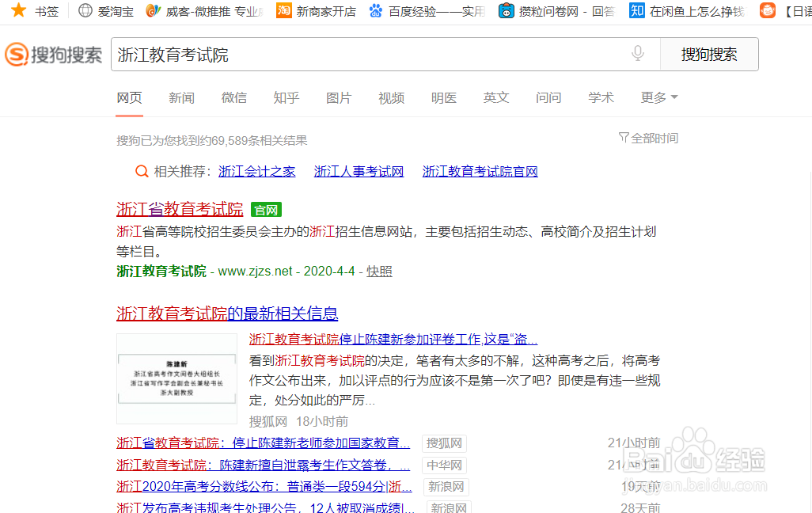Switch to the 问问 tab
The width and height of the screenshot is (812, 513).
point(548,98)
